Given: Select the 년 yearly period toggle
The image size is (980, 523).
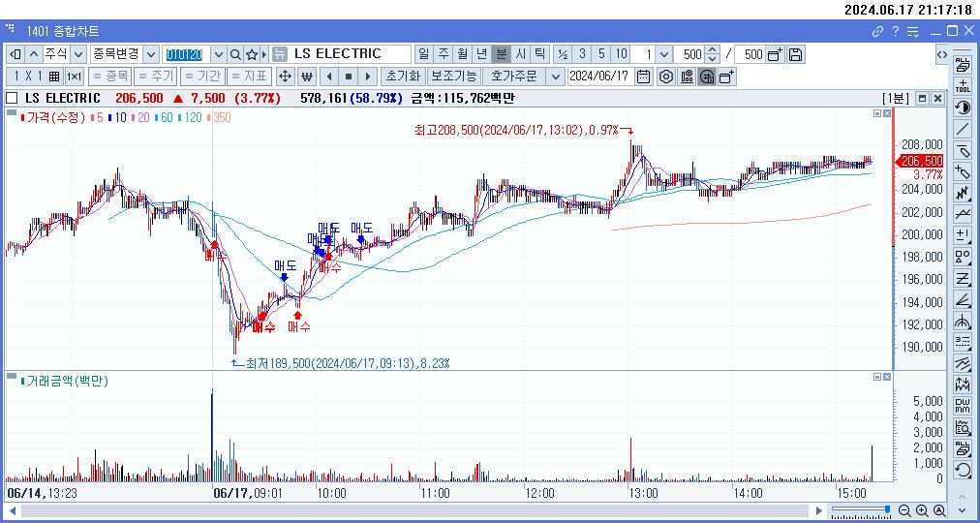Looking at the screenshot, I should (482, 54).
